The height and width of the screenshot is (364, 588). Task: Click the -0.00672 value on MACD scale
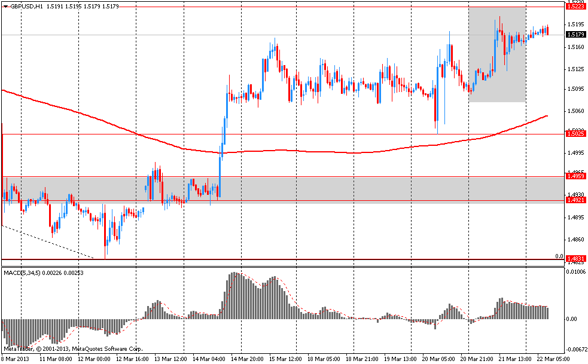coord(577,350)
